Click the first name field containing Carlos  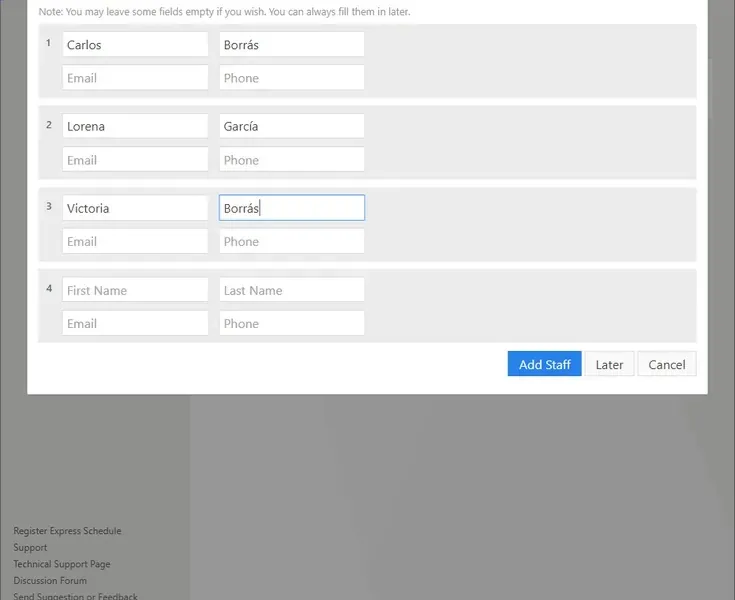tap(135, 45)
